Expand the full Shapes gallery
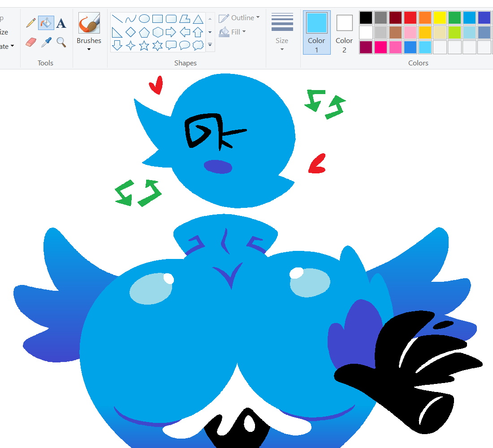The width and height of the screenshot is (493, 448). click(210, 45)
